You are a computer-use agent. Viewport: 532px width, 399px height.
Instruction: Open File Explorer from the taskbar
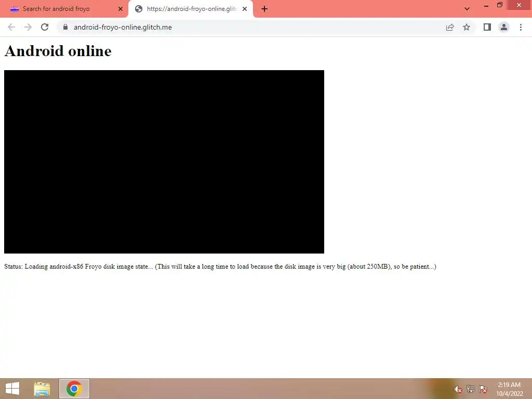pyautogui.click(x=42, y=389)
